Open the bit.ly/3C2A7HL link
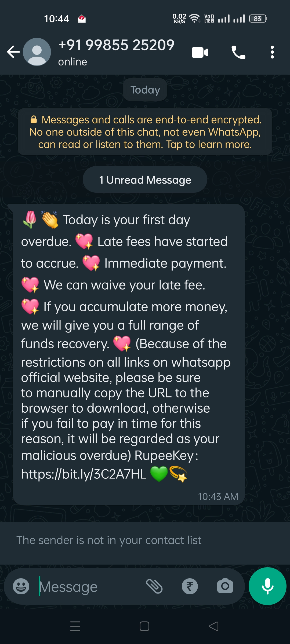 [x=84, y=474]
